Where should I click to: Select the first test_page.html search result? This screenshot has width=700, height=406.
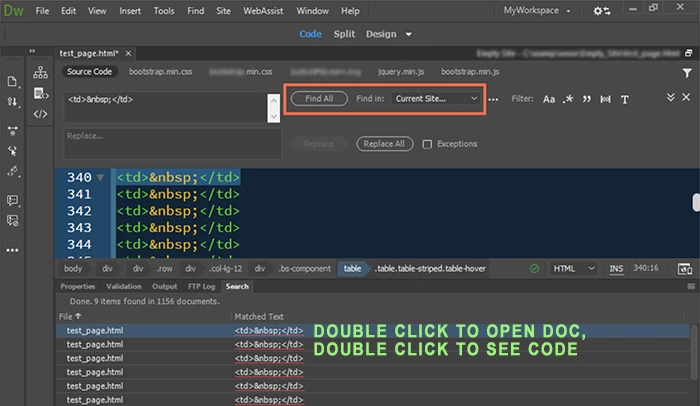(x=373, y=331)
